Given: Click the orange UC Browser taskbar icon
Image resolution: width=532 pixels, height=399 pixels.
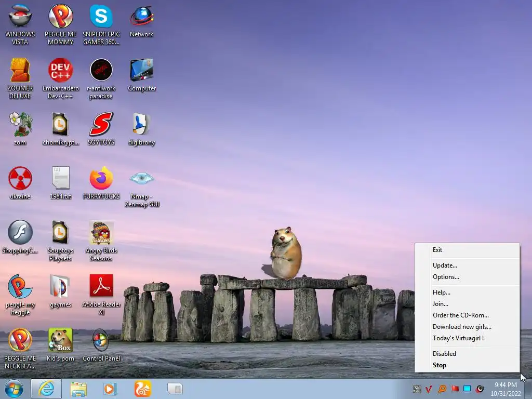Looking at the screenshot, I should [x=142, y=389].
